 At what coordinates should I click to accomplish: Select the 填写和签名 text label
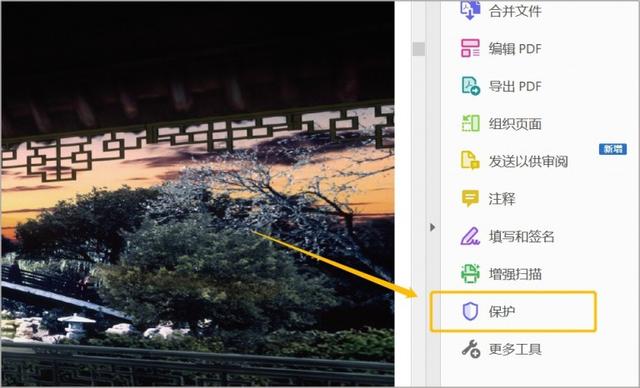tap(522, 236)
